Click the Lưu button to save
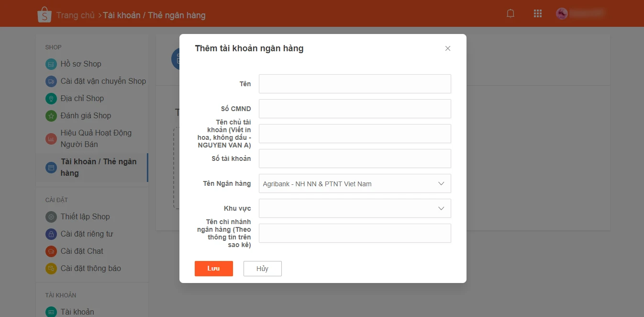Viewport: 644px width, 317px height. pos(213,269)
